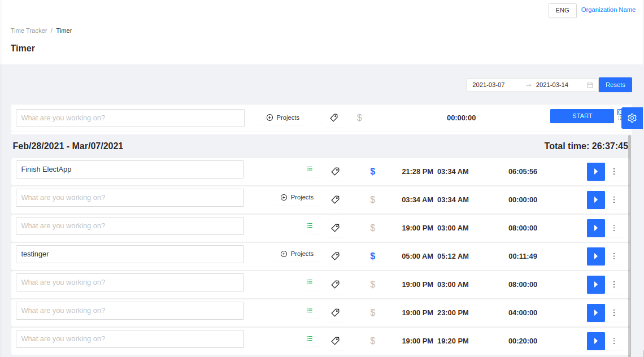Open the calendar icon in date range
644x357 pixels.
click(590, 85)
